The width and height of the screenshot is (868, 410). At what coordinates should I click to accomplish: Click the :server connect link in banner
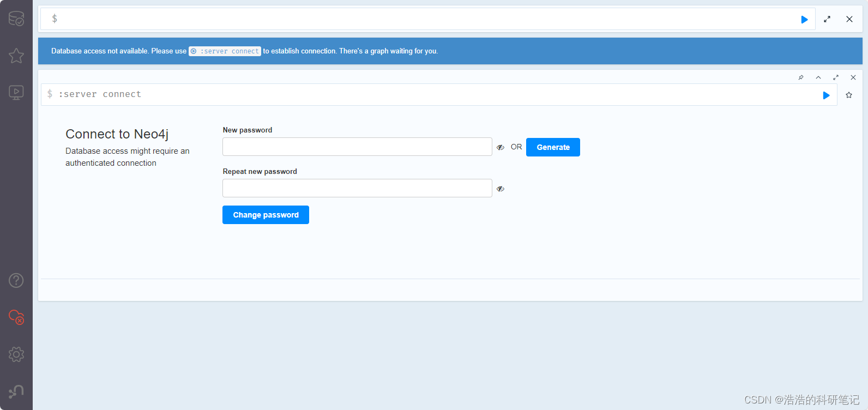(225, 51)
